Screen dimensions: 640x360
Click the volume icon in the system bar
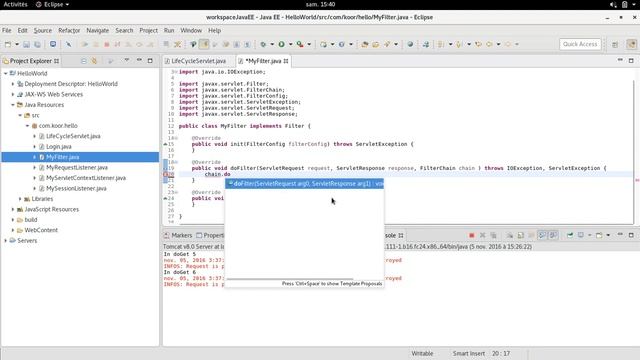pos(613,4)
